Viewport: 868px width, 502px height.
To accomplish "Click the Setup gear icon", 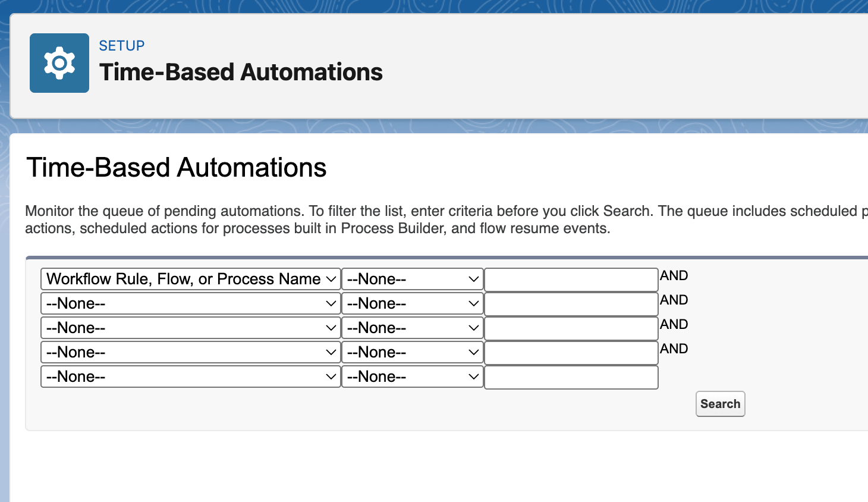I will [x=59, y=63].
